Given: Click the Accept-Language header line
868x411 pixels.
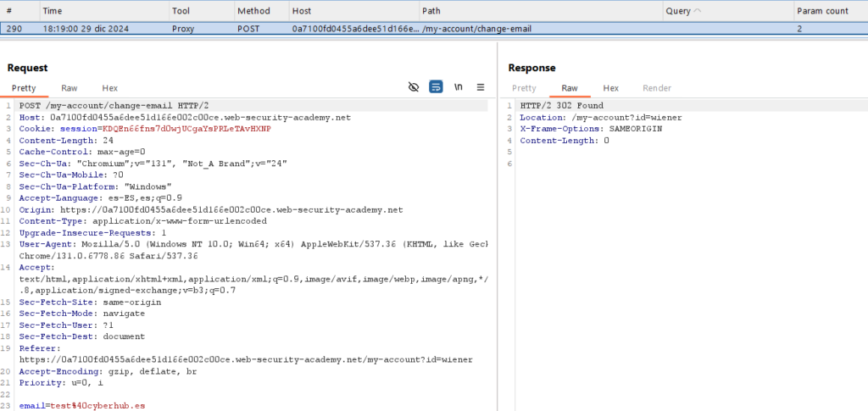Looking at the screenshot, I should click(x=101, y=198).
